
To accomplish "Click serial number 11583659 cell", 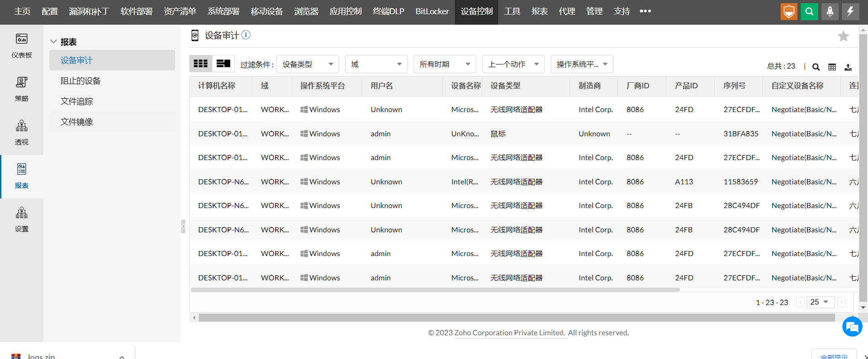I will 740,182.
